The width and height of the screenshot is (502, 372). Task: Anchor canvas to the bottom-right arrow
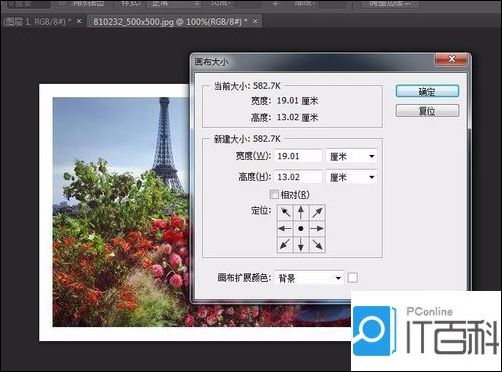[x=317, y=244]
